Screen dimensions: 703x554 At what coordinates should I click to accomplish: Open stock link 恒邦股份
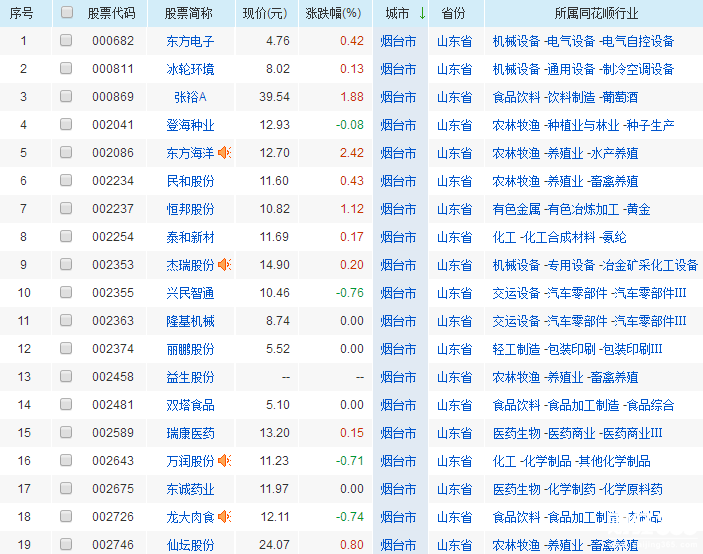190,209
